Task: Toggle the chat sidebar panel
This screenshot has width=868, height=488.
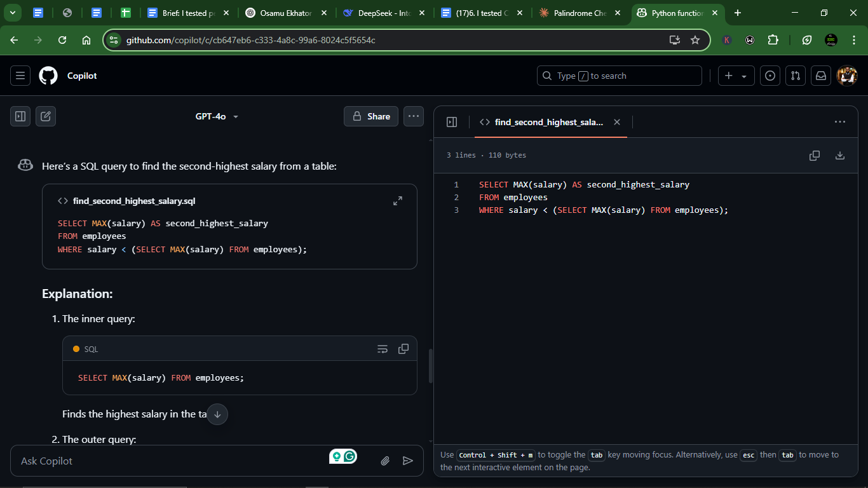Action: (x=20, y=116)
